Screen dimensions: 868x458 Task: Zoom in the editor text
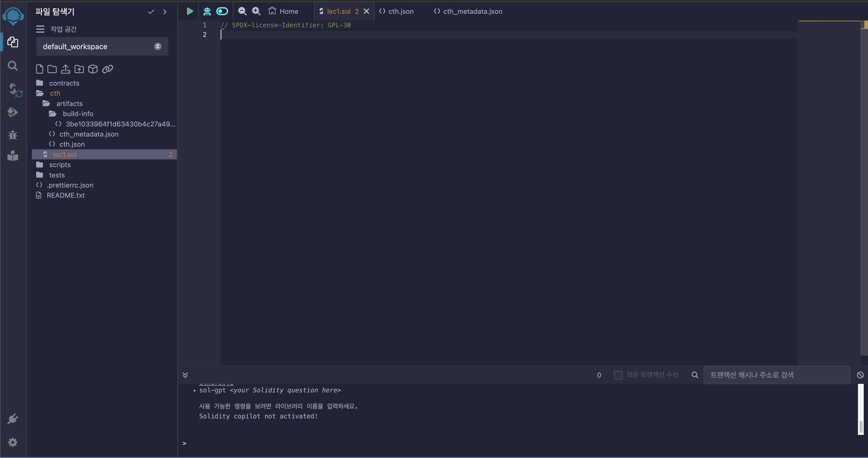[x=256, y=11]
